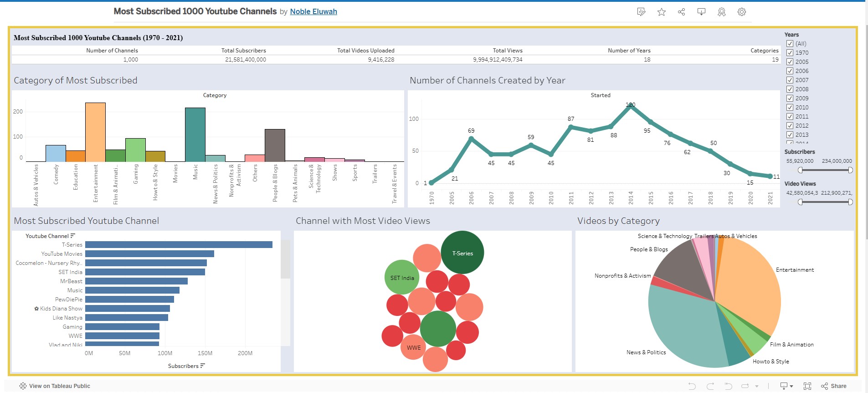The width and height of the screenshot is (868, 393).
Task: Click the Subscribers slider maximum handle
Action: click(850, 170)
